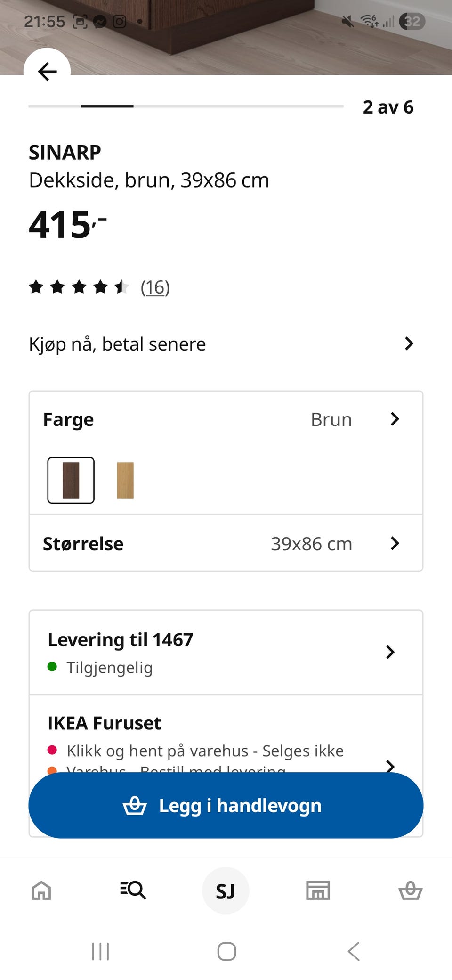Tap Android recent apps button
The width and height of the screenshot is (452, 980).
(100, 951)
